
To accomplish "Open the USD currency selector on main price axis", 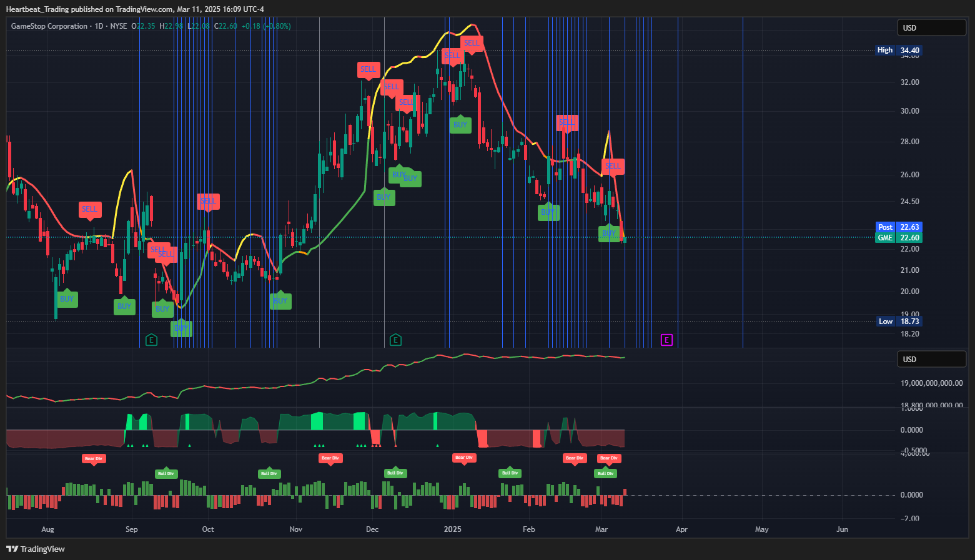I will (x=932, y=27).
